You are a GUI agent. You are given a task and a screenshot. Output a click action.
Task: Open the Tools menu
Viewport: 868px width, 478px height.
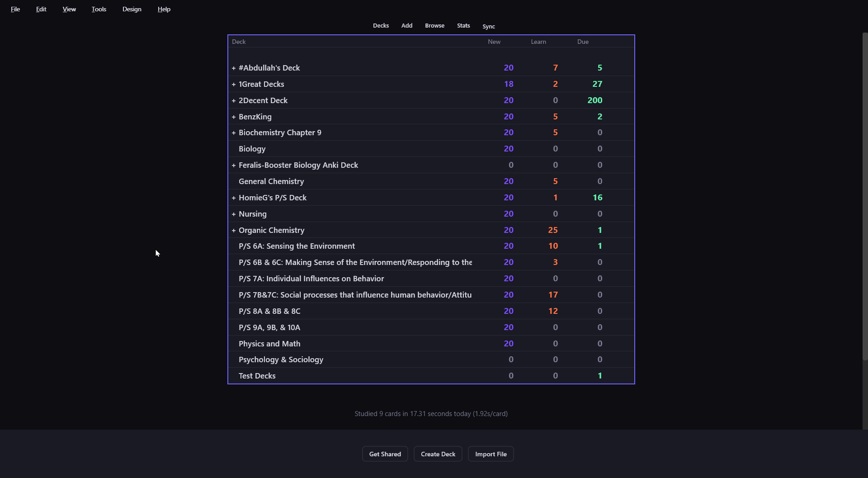[x=99, y=9]
